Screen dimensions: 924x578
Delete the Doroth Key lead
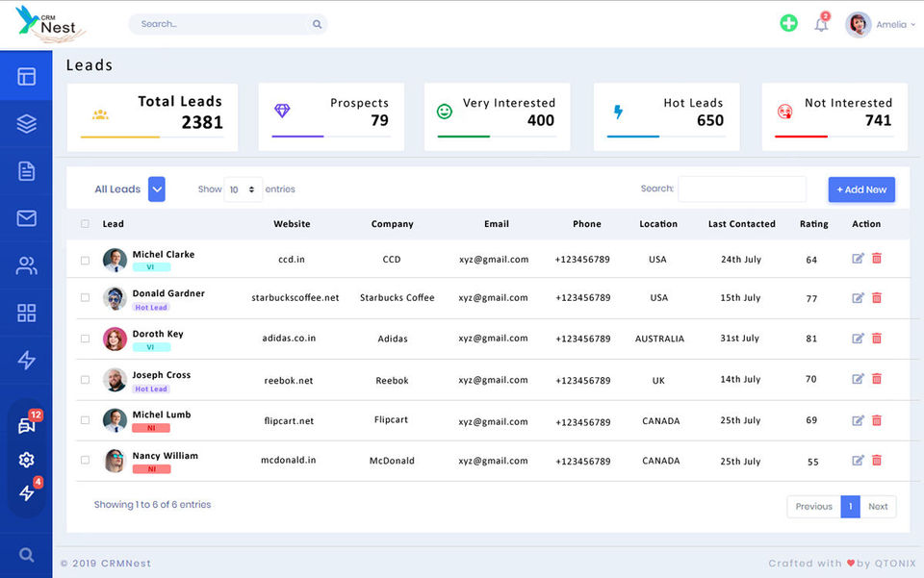click(877, 338)
